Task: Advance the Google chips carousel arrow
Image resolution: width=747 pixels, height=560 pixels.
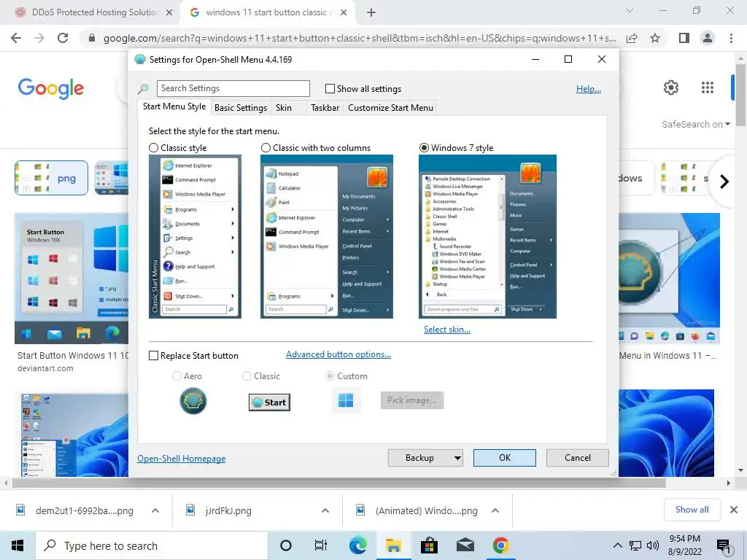Action: (x=724, y=182)
